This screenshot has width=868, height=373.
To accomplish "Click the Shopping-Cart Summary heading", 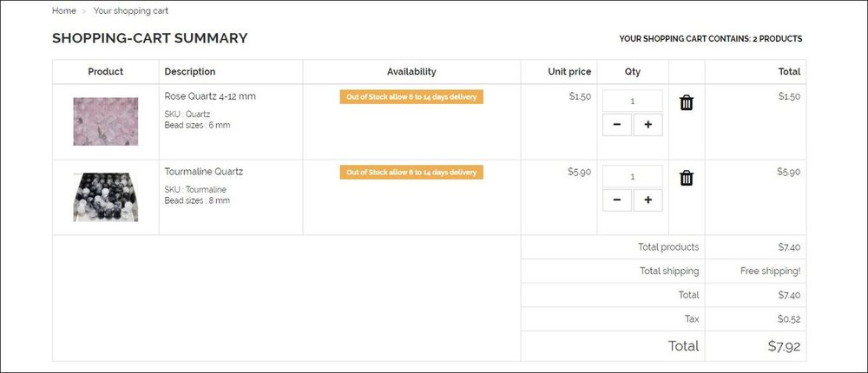I will [x=150, y=38].
